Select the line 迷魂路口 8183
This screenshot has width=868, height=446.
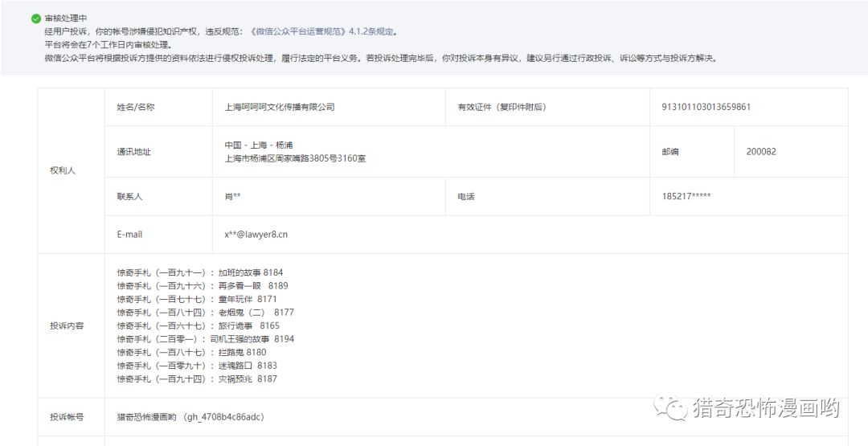197,365
